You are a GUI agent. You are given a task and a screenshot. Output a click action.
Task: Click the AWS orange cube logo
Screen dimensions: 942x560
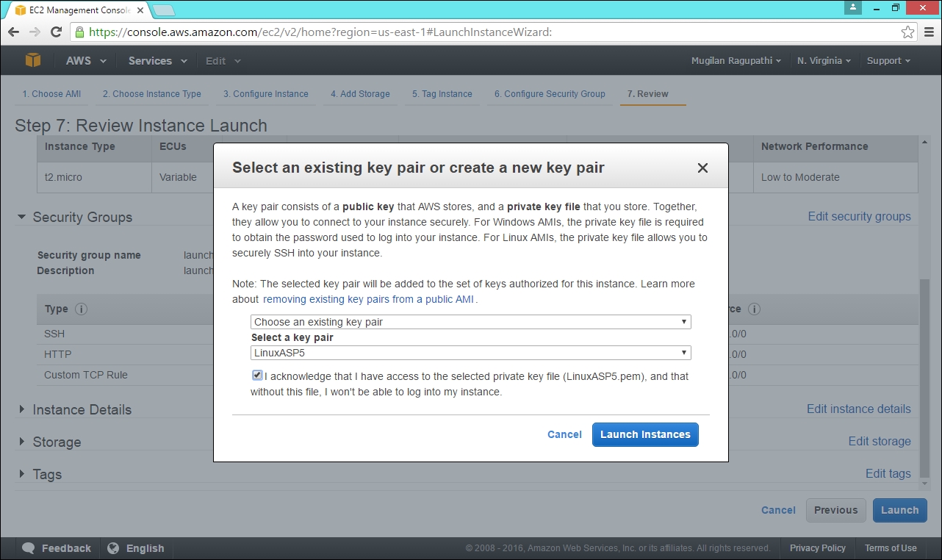pyautogui.click(x=33, y=60)
